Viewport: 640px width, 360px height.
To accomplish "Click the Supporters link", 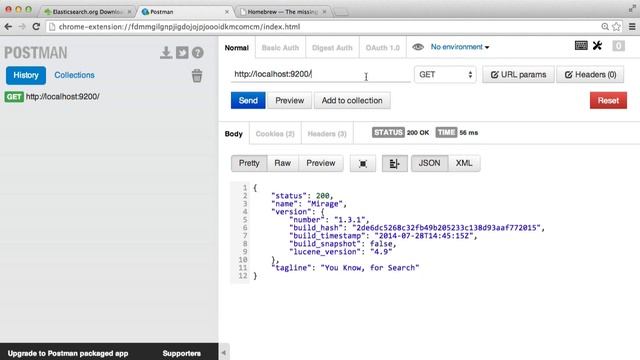I will [182, 353].
